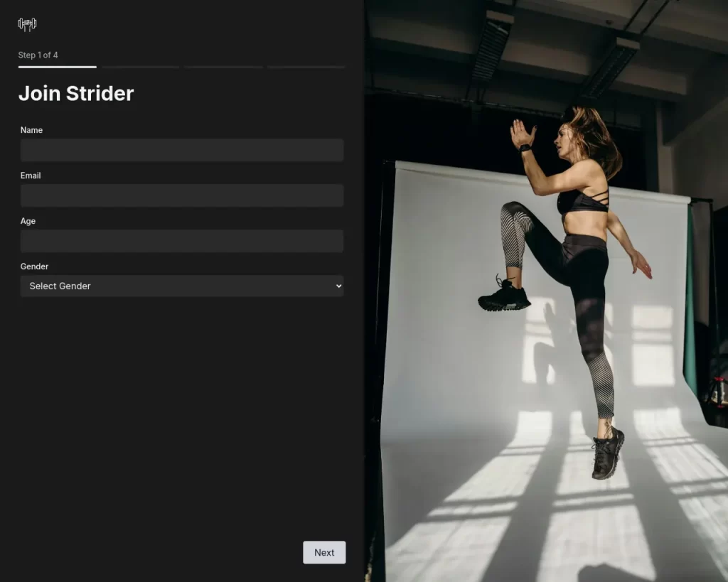Click the Email field label
Image resolution: width=728 pixels, height=582 pixels.
[x=30, y=176]
